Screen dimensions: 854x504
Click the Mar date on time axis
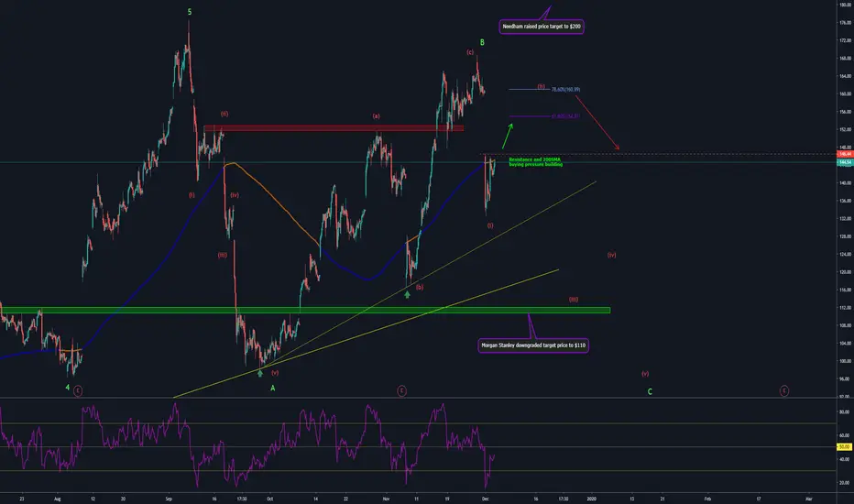click(x=809, y=499)
